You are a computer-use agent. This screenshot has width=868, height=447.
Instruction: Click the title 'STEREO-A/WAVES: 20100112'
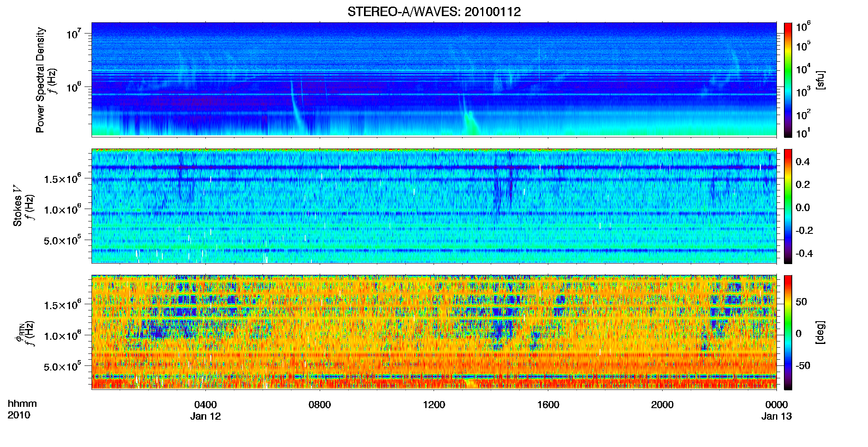pos(434,12)
